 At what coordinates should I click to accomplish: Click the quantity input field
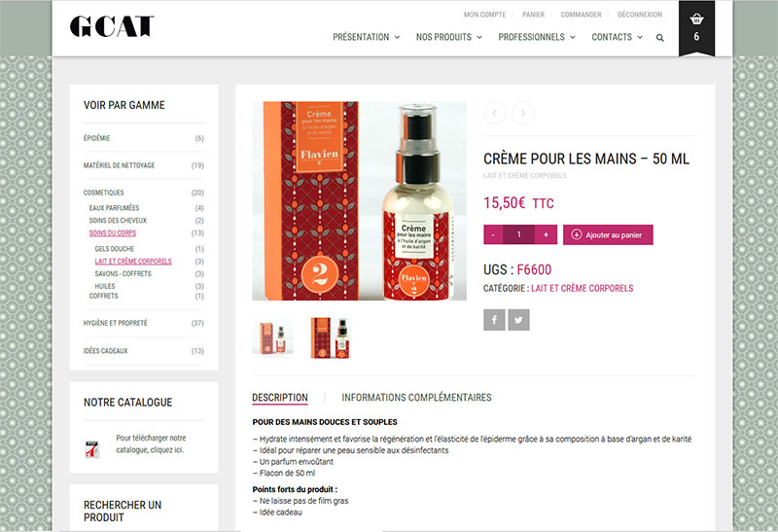[x=519, y=234]
